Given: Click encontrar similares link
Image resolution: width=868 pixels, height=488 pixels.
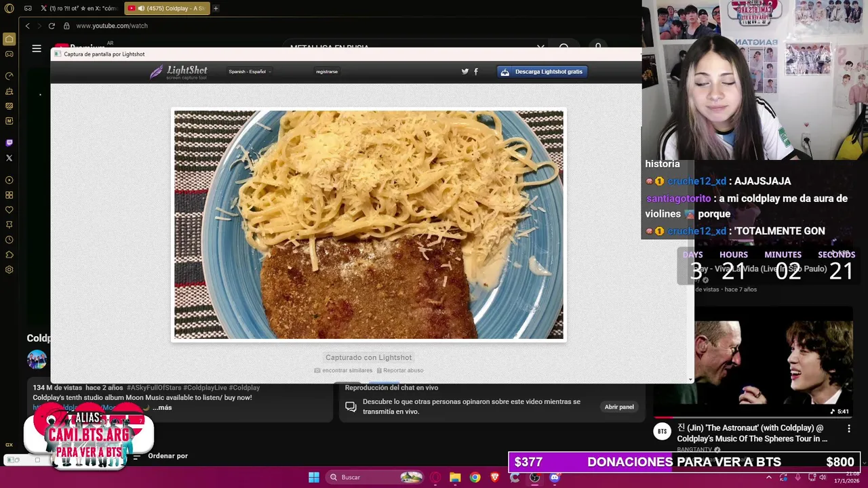Looking at the screenshot, I should pos(343,370).
